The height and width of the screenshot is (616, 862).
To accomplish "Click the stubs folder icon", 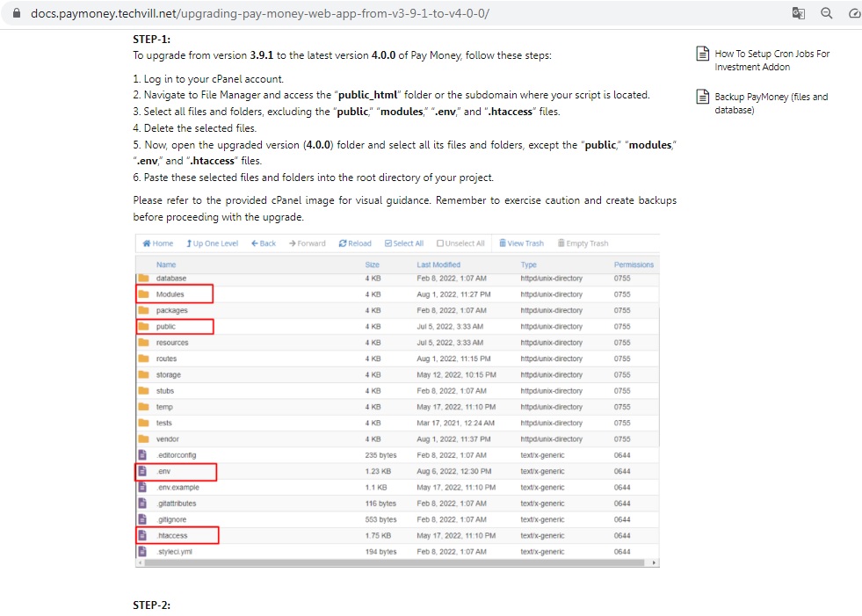I will click(143, 390).
